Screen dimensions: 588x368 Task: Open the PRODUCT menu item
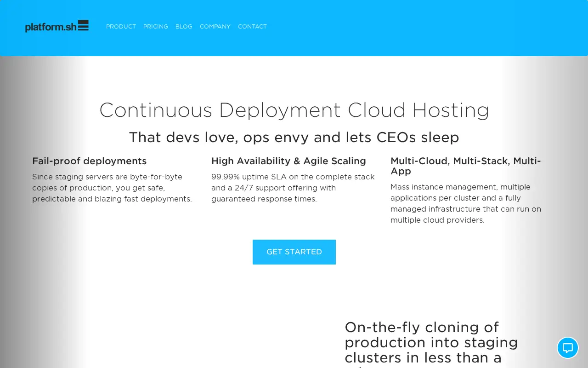coord(121,27)
